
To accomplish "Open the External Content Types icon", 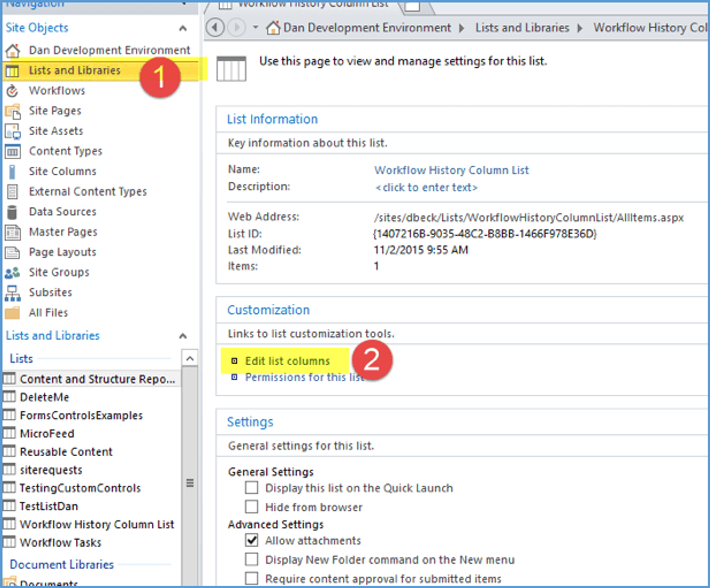I will pyautogui.click(x=12, y=192).
